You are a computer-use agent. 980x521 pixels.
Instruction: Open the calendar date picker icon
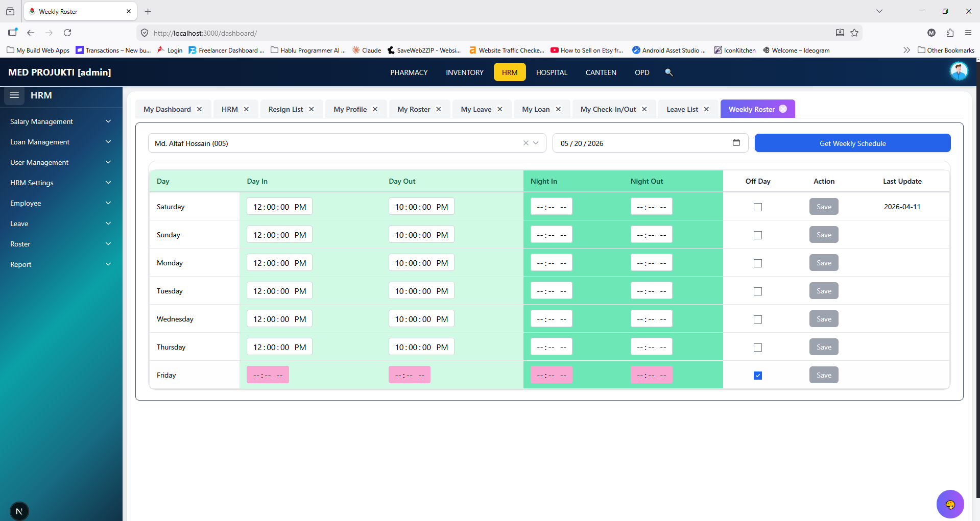click(736, 143)
